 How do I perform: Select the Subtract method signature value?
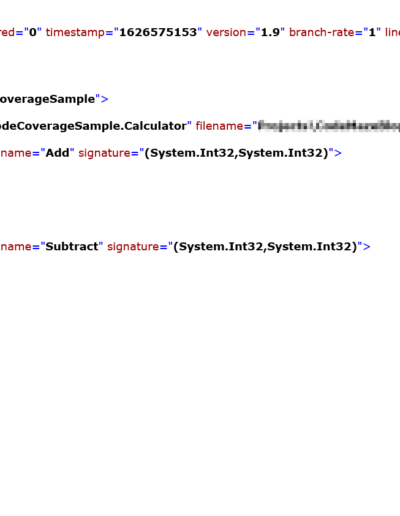tap(265, 247)
